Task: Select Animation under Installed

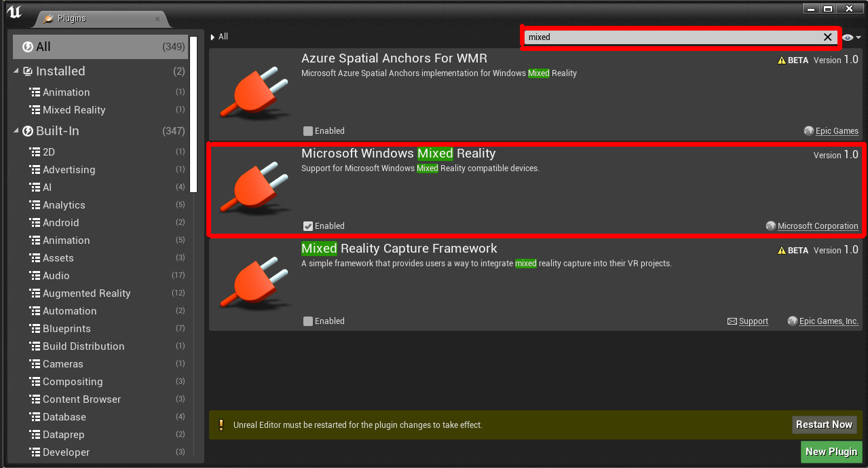Action: coord(100,92)
